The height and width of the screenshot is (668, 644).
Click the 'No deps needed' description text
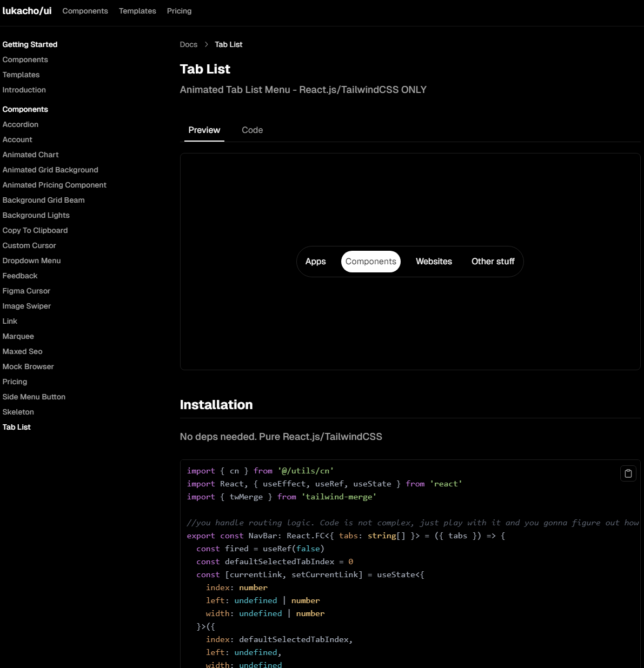coord(281,437)
